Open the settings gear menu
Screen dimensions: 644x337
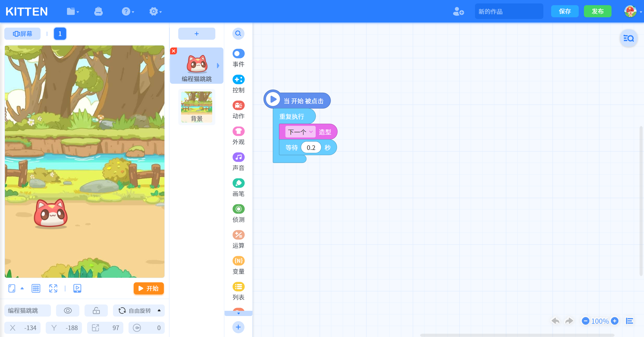pyautogui.click(x=155, y=12)
